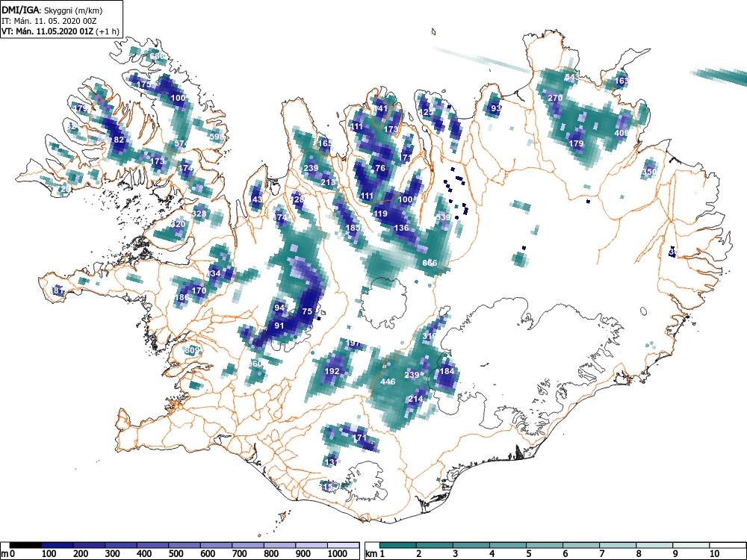Click the 270 visibility value in the northeast

coord(556,98)
